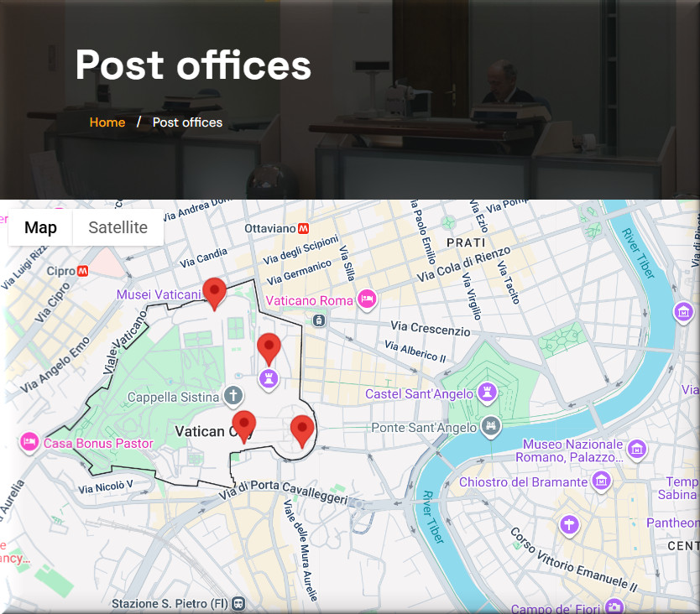The height and width of the screenshot is (614, 700).
Task: Click the Casa Bonus Pastor hotel icon
Action: [30, 442]
